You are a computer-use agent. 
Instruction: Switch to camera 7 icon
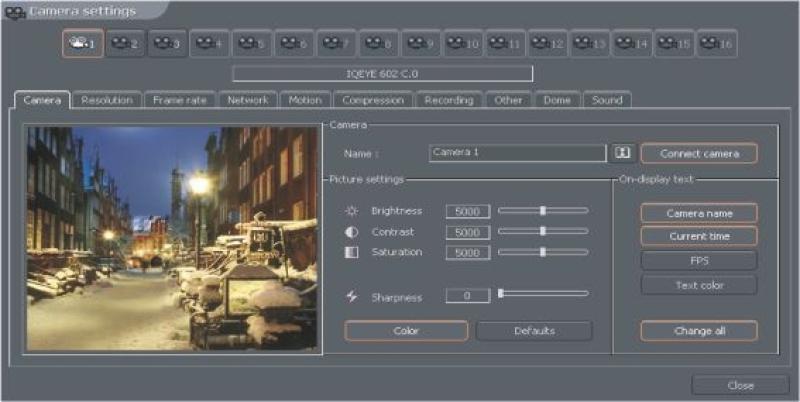[336, 44]
